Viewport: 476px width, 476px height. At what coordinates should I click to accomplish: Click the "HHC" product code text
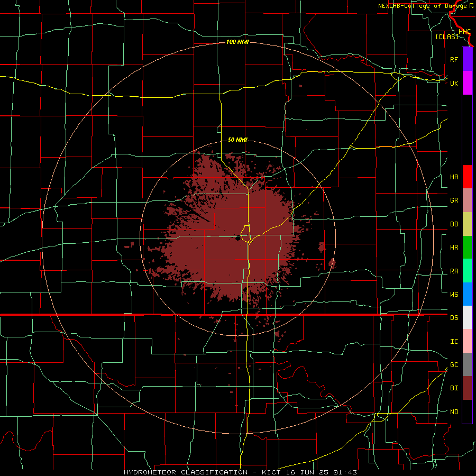click(464, 32)
